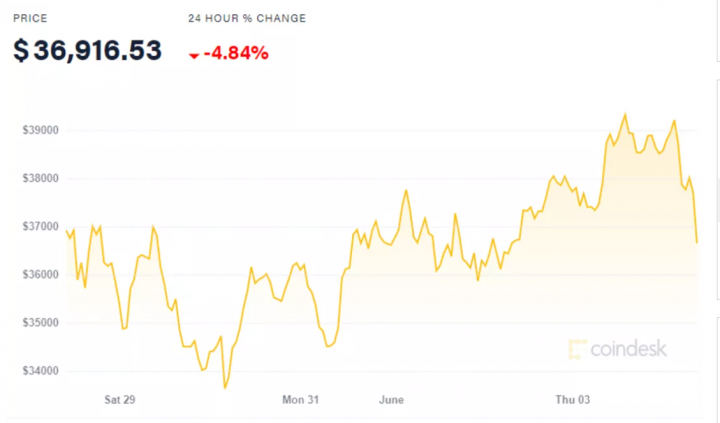Click the $39000 y-axis label
The height and width of the screenshot is (423, 720).
(x=41, y=130)
